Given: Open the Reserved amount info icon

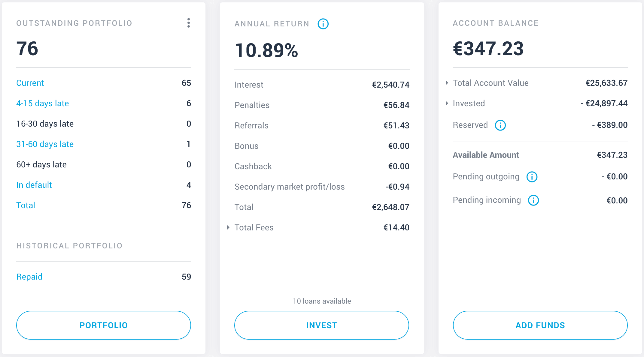Looking at the screenshot, I should (500, 125).
